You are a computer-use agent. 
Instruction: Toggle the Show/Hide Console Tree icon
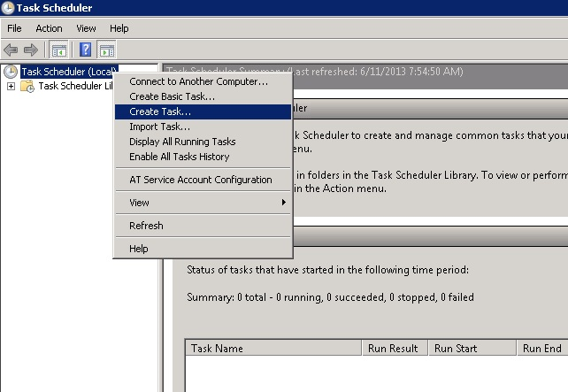(x=59, y=50)
